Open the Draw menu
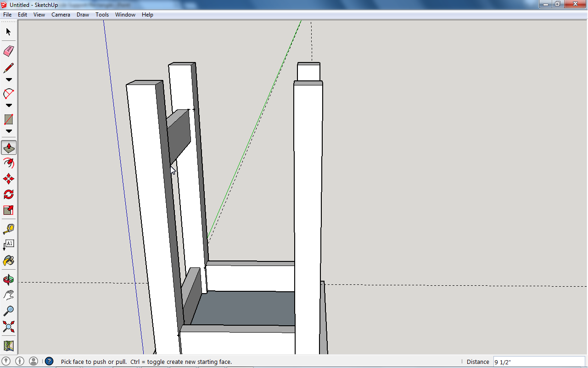 click(83, 14)
